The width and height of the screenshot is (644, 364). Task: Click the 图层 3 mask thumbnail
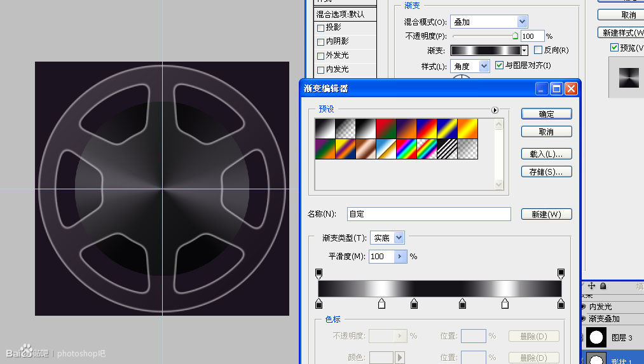point(596,337)
